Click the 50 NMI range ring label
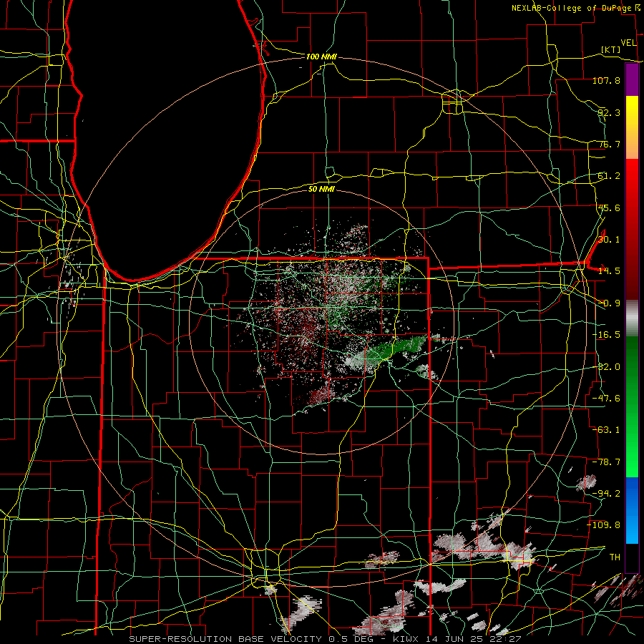Viewport: 644px width, 644px height. click(x=321, y=189)
